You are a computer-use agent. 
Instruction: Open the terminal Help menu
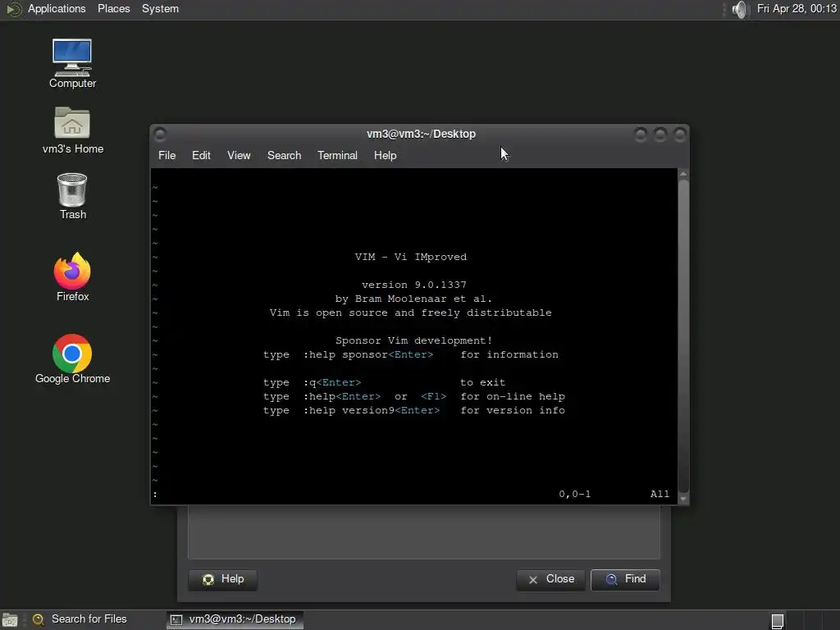[385, 155]
